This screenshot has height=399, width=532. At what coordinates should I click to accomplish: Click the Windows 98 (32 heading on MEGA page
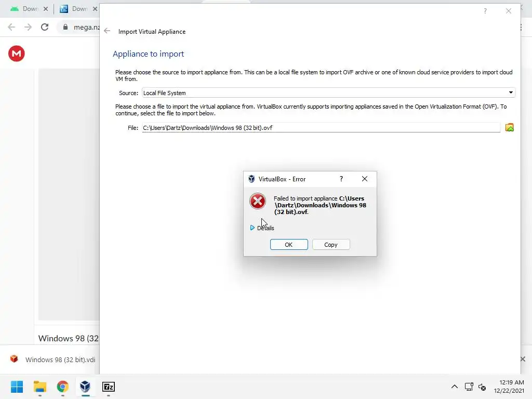69,338
